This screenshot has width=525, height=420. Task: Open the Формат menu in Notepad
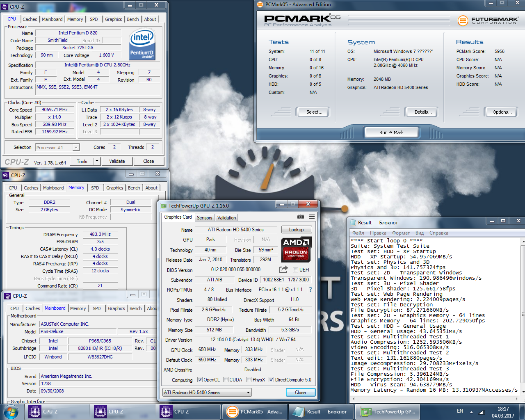[401, 233]
